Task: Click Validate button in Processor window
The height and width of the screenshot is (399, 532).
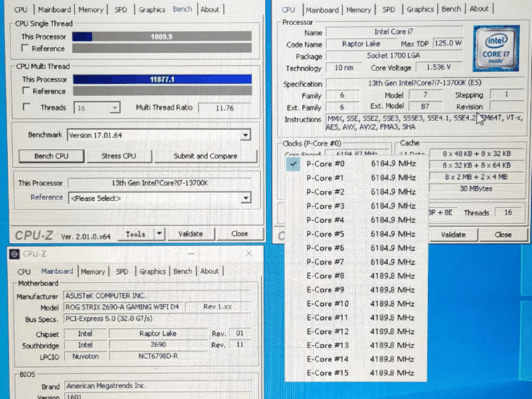Action: [453, 235]
